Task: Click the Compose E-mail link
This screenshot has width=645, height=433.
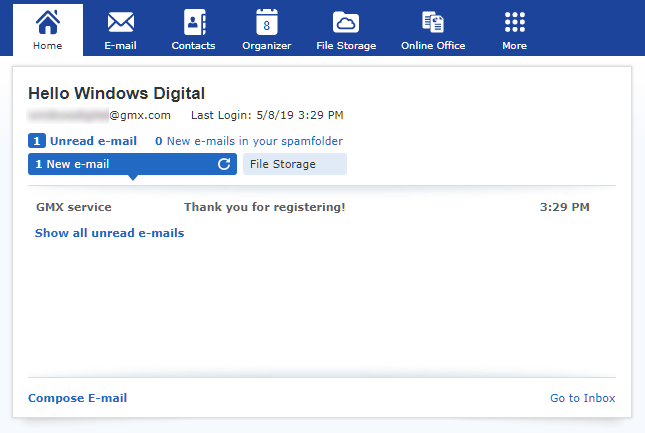Action: click(x=77, y=398)
